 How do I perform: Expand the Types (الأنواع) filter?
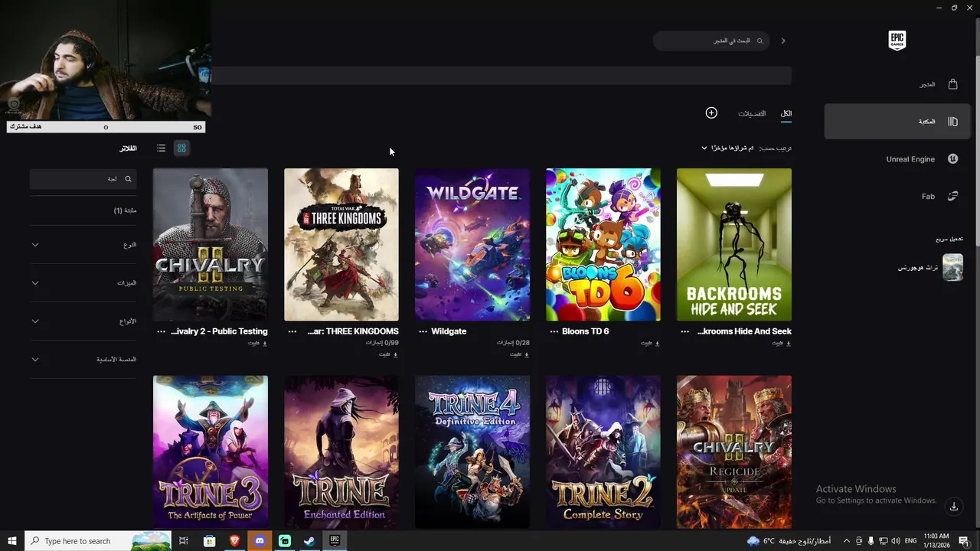(x=83, y=321)
